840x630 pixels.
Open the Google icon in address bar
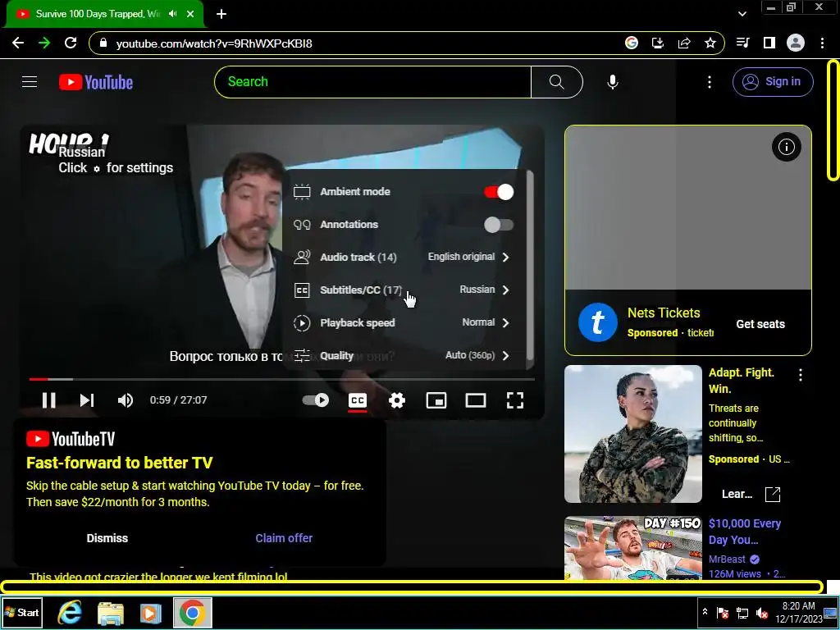(x=632, y=43)
